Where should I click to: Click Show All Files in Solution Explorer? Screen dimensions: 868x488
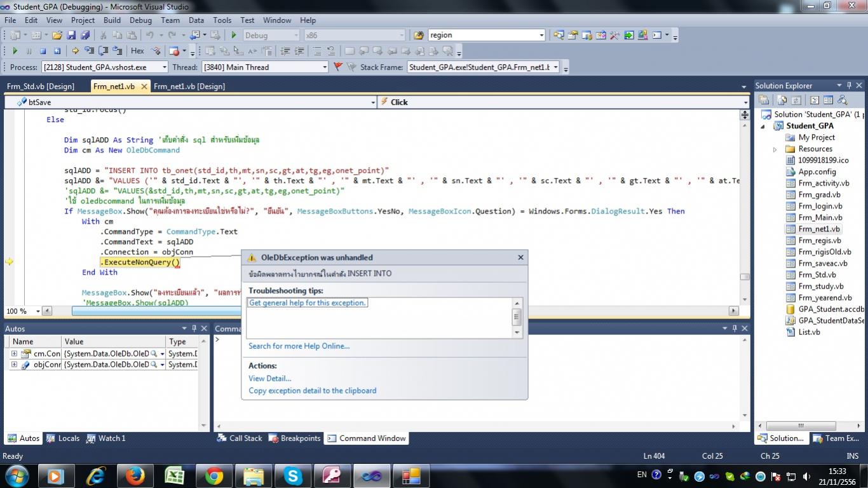click(782, 100)
